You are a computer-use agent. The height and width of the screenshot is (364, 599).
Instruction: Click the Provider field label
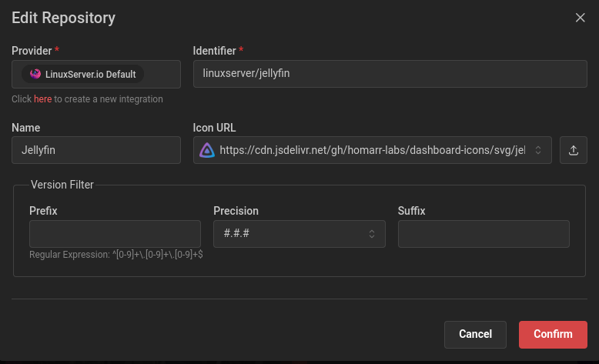coord(32,51)
